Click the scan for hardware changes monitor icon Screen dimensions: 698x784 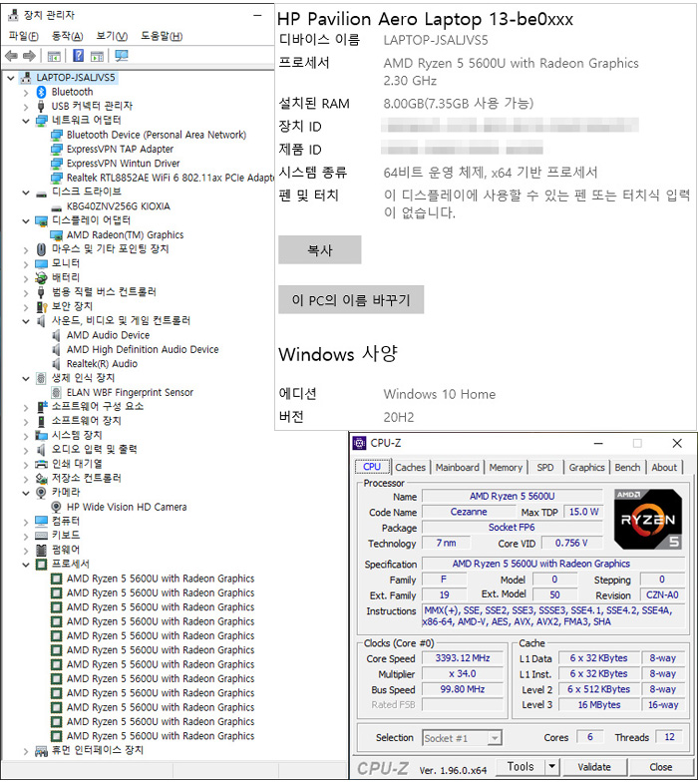point(121,56)
